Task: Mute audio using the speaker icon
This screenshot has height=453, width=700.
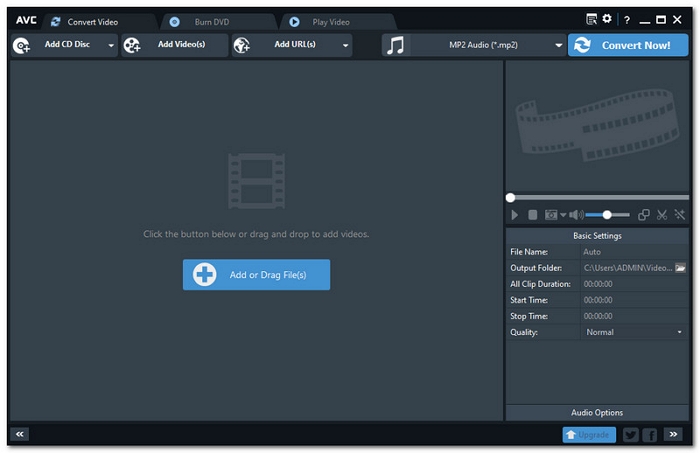Action: click(x=575, y=215)
